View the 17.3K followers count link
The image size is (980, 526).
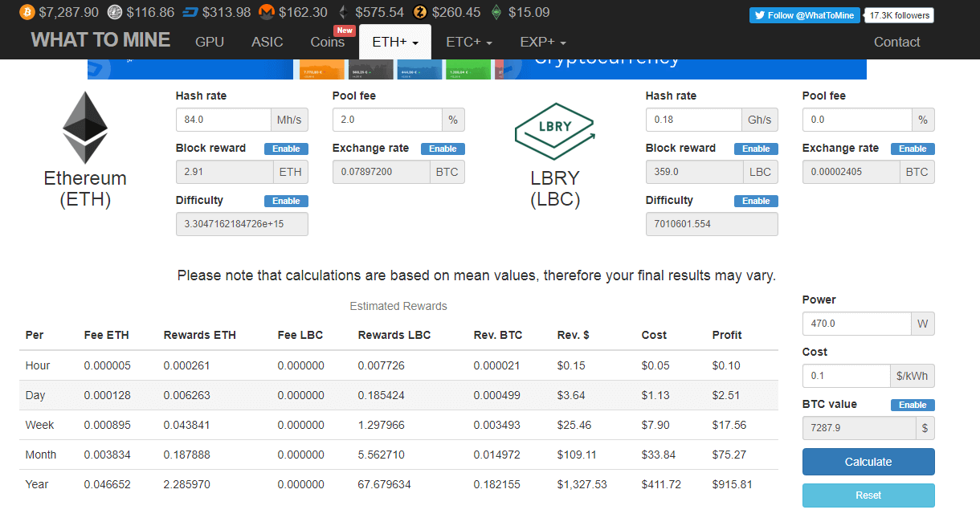click(x=900, y=15)
